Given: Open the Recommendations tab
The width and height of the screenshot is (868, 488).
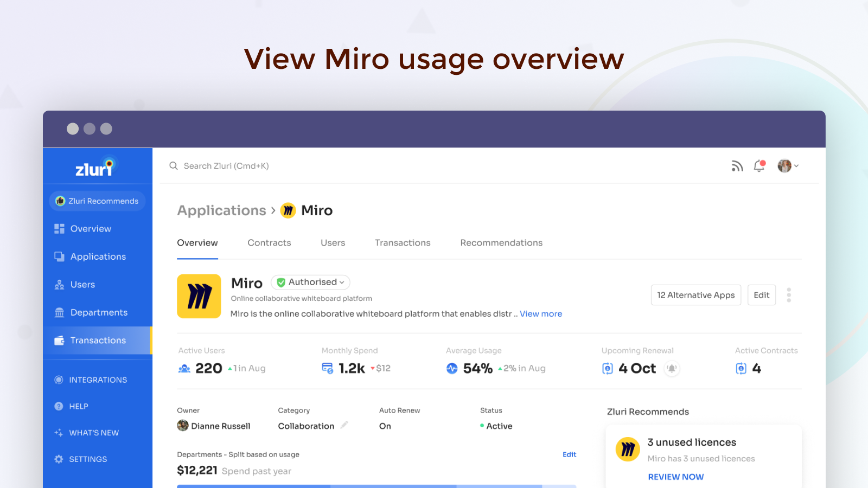Looking at the screenshot, I should pyautogui.click(x=501, y=243).
